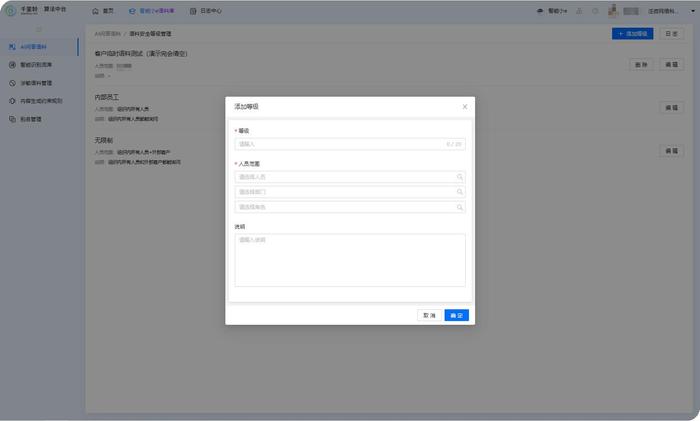The height and width of the screenshot is (421, 700).
Task: Close the 添加等级 dialog with the X
Action: [x=465, y=107]
